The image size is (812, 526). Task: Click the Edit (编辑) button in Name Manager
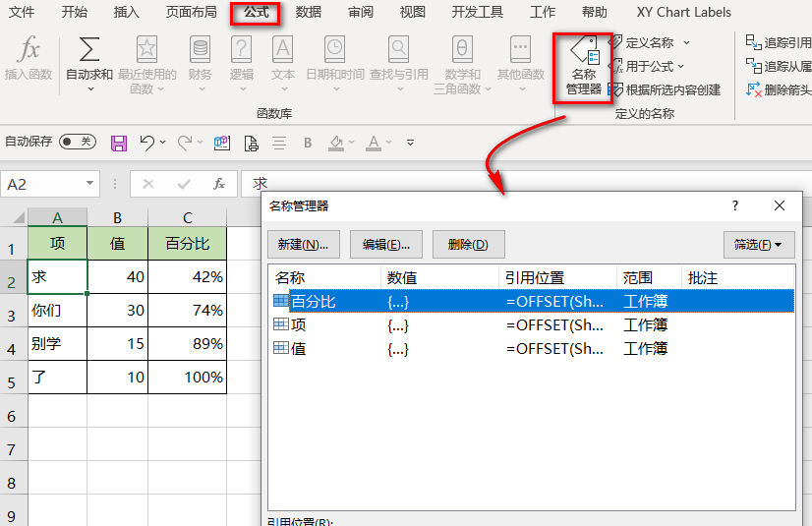click(x=385, y=245)
